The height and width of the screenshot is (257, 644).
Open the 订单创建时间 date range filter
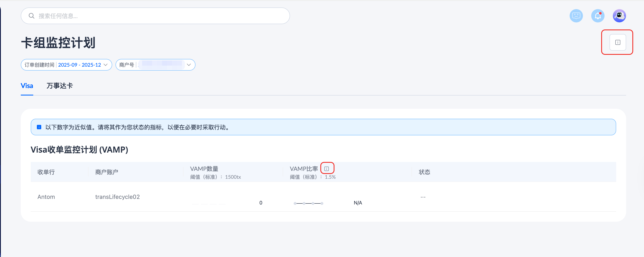coord(66,65)
